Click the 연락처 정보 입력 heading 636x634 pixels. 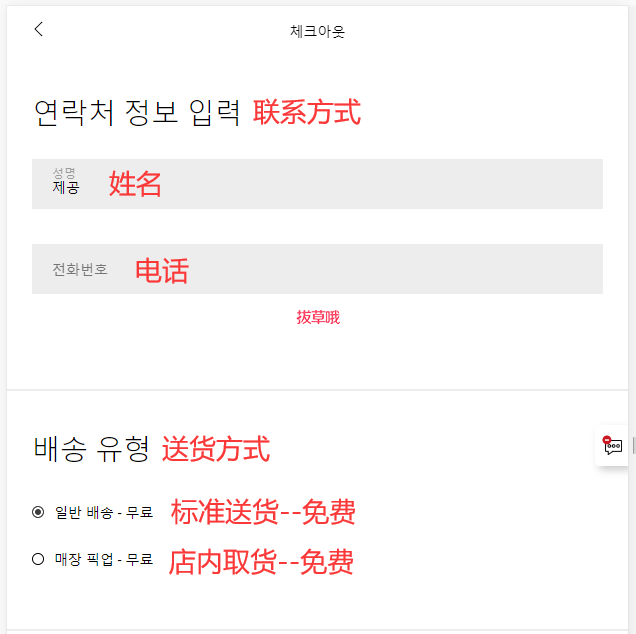(x=137, y=113)
